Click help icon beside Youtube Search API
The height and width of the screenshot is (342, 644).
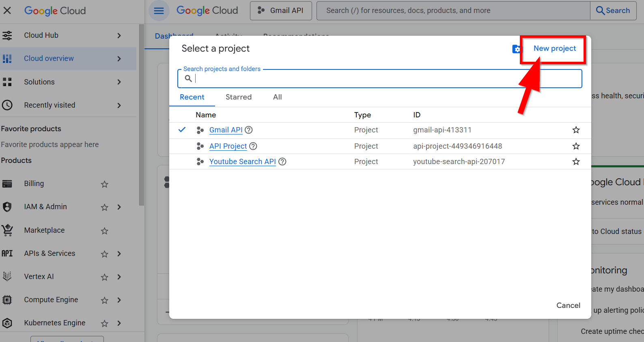click(x=282, y=162)
